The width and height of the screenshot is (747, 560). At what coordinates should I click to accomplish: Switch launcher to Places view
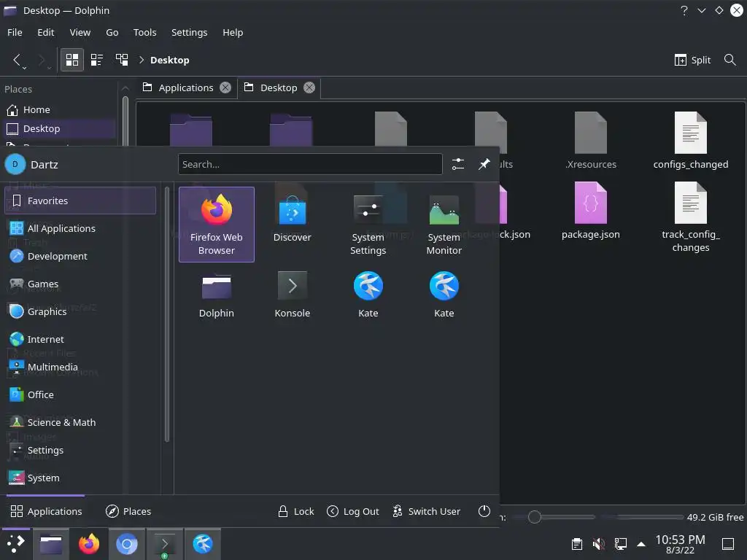[128, 511]
